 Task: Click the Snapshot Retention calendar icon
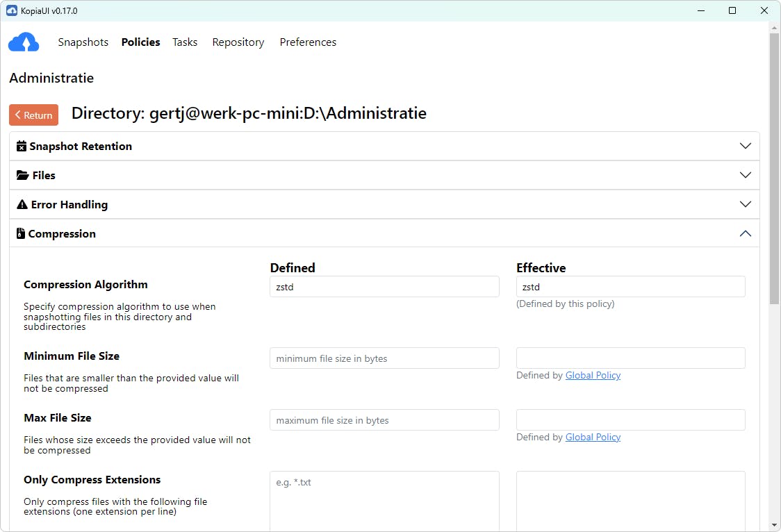tap(22, 147)
